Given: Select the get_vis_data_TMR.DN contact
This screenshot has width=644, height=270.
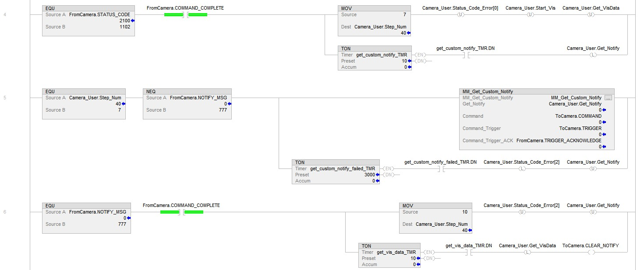Looking at the screenshot, I should coord(468,252).
